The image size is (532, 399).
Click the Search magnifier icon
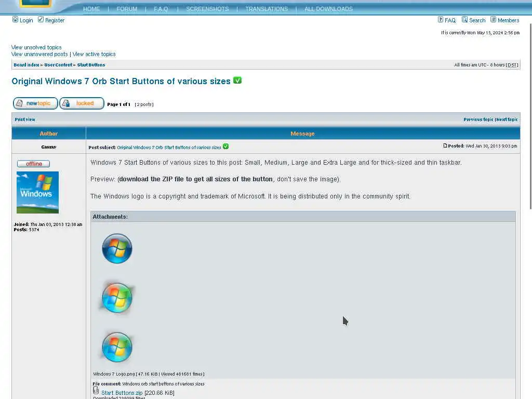(x=465, y=19)
